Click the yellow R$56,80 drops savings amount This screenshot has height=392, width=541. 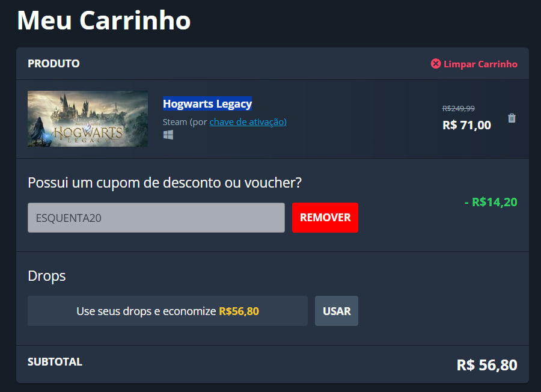click(x=239, y=311)
